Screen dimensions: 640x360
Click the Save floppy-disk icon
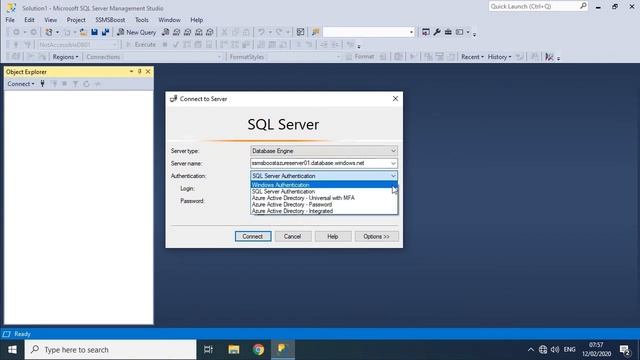pos(94,32)
